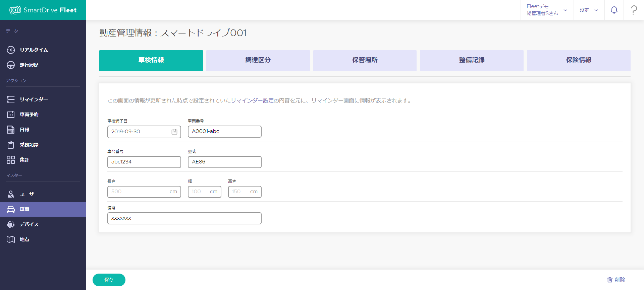Image resolution: width=644 pixels, height=290 pixels.
Task: Click the 車両番号 input field
Action: point(225,132)
